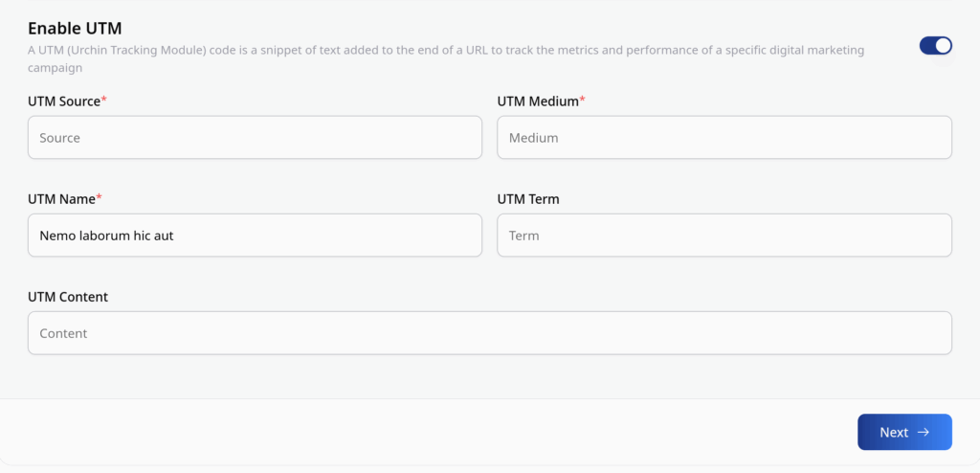Click into the UTM Medium field
This screenshot has width=980, height=473.
pos(724,138)
